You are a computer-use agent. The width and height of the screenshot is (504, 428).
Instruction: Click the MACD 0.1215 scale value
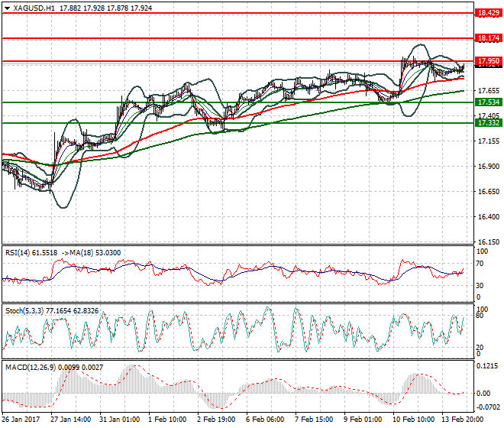point(487,366)
